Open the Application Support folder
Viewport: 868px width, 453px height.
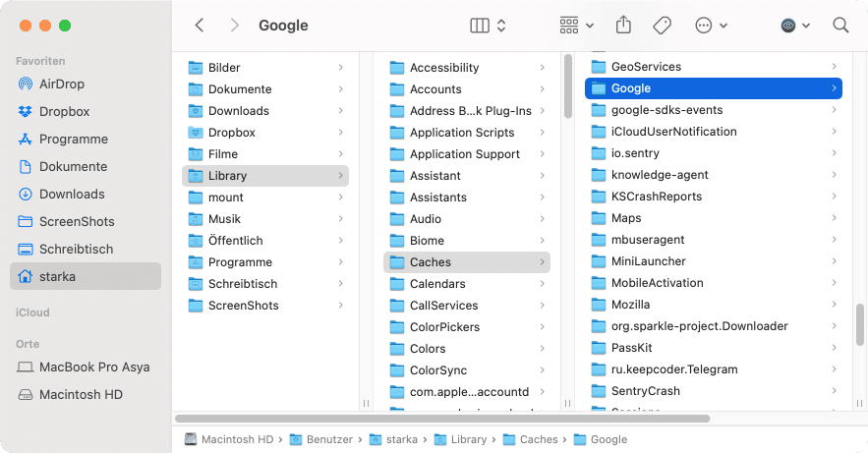(x=467, y=154)
